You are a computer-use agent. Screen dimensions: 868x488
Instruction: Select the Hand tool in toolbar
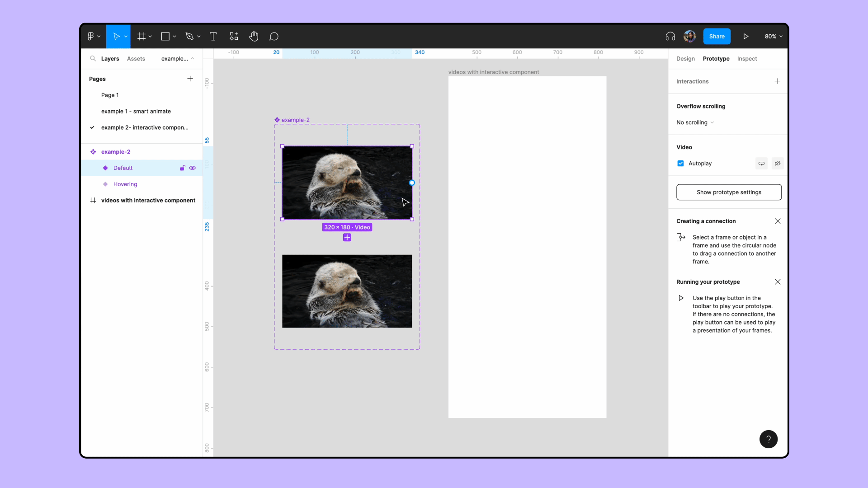coord(253,36)
